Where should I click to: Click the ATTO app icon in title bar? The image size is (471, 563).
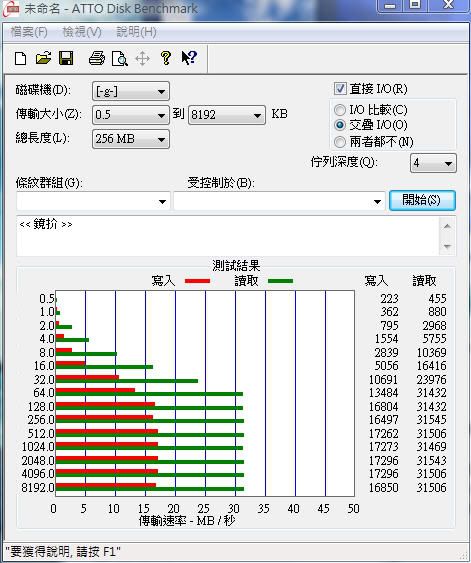click(x=11, y=9)
